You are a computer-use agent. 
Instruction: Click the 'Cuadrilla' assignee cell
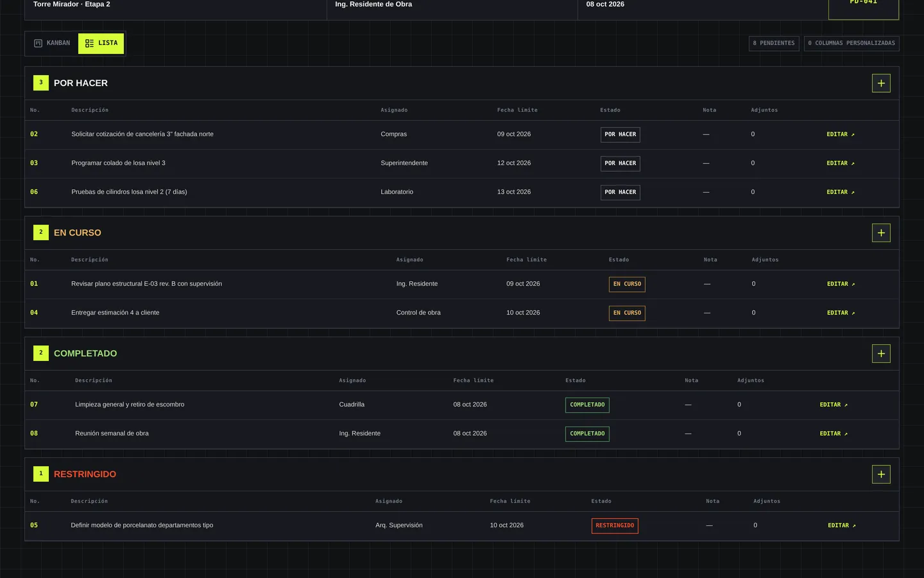(352, 405)
